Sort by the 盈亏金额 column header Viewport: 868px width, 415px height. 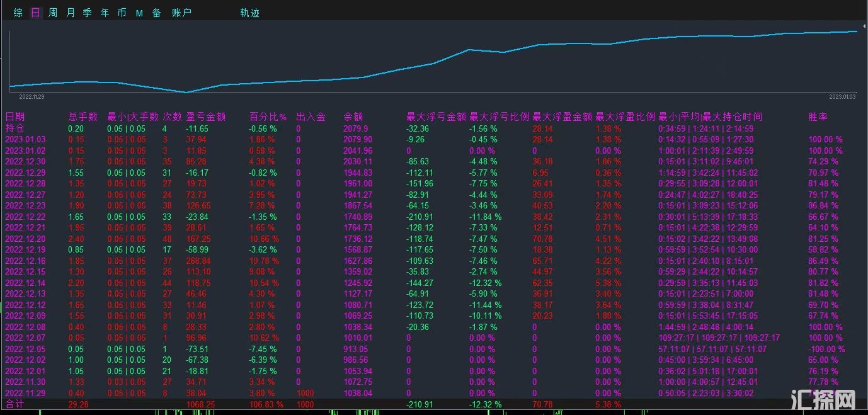pyautogui.click(x=205, y=117)
